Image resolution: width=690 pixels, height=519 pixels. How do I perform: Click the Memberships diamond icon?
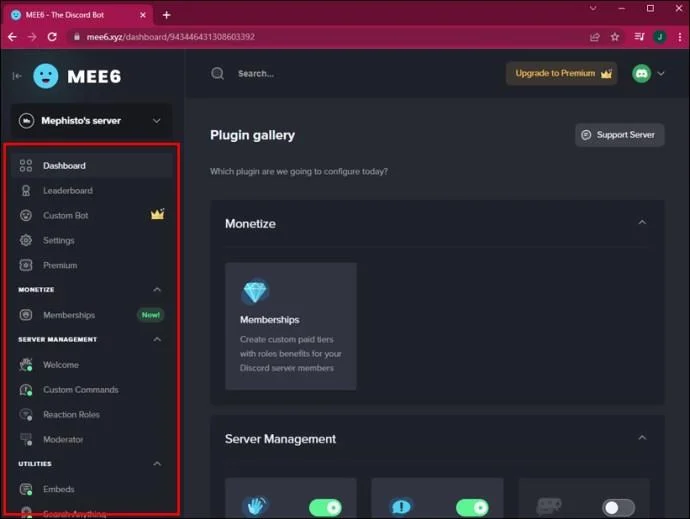pos(255,291)
